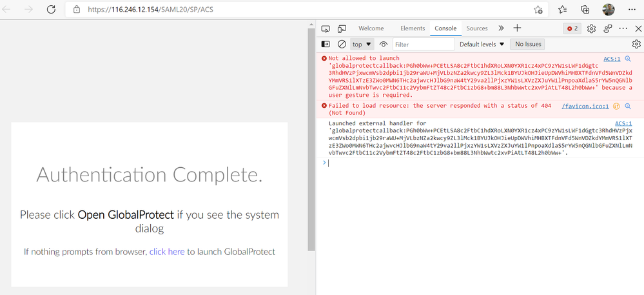Click the 'Launched external handler for' text

click(378, 123)
